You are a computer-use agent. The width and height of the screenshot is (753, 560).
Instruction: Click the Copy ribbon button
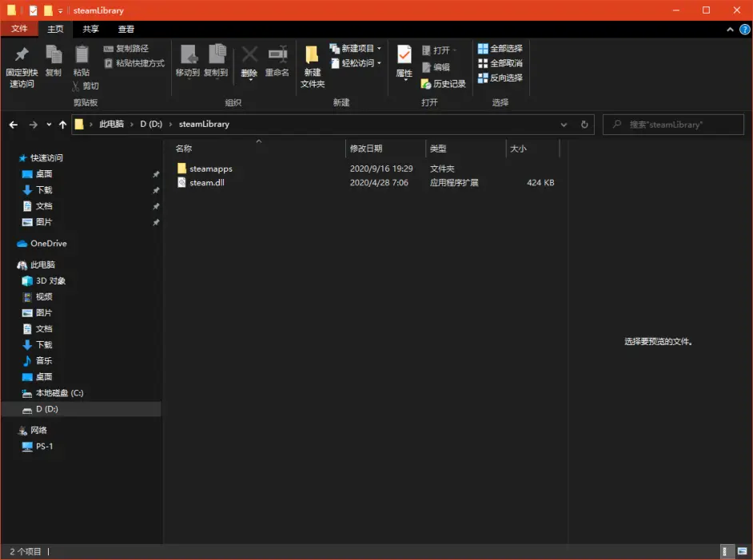coord(54,61)
